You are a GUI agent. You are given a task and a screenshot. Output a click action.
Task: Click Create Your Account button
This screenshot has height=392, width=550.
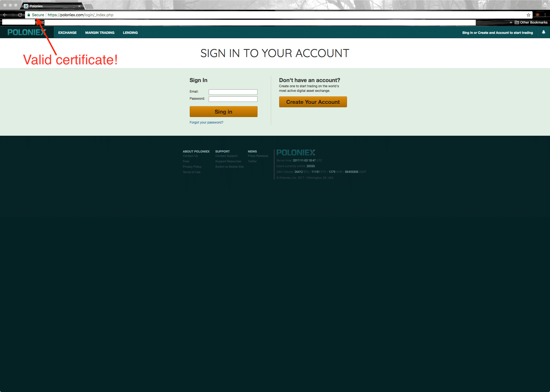coord(313,102)
